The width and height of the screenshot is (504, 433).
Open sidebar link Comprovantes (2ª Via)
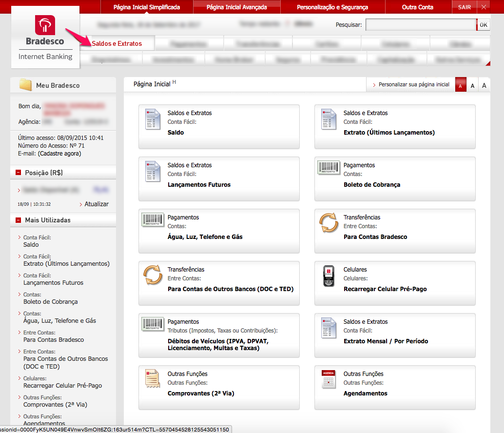[55, 404]
